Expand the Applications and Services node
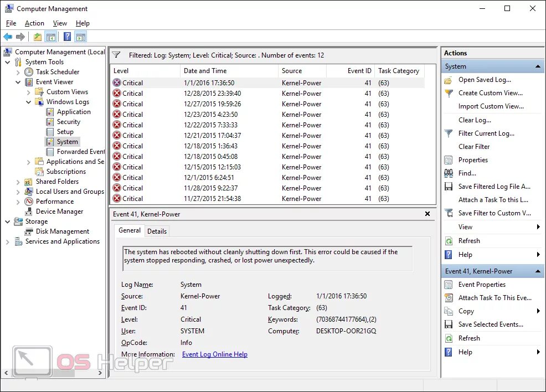This screenshot has width=546, height=392. pyautogui.click(x=29, y=162)
